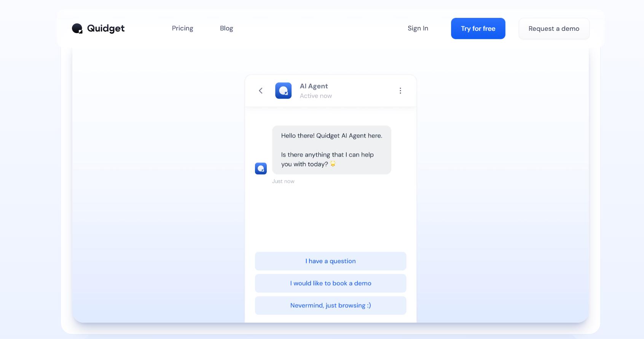644x339 pixels.
Task: Pick the Nevermind, just browsing option
Action: click(330, 306)
